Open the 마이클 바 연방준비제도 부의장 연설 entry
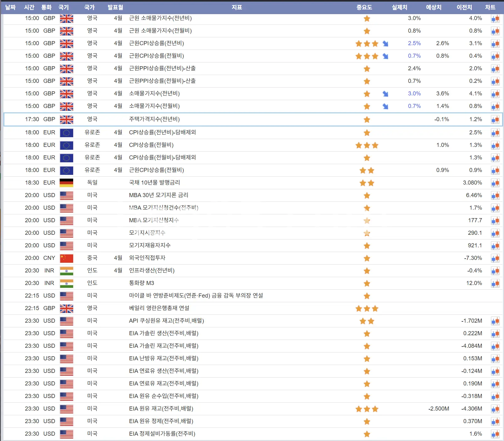 pos(196,296)
